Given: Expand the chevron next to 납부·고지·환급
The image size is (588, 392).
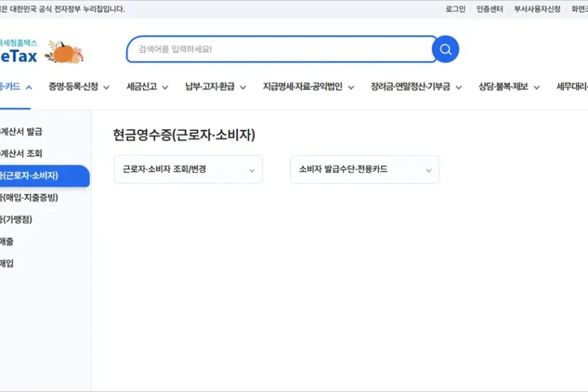Looking at the screenshot, I should tap(243, 88).
